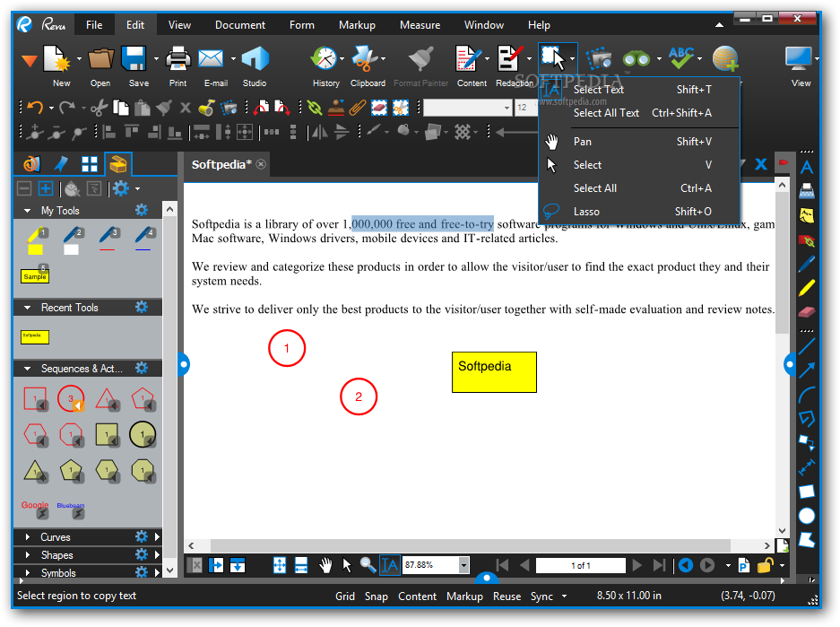The width and height of the screenshot is (840, 627).
Task: Close the Softpedia document tab
Action: click(261, 164)
